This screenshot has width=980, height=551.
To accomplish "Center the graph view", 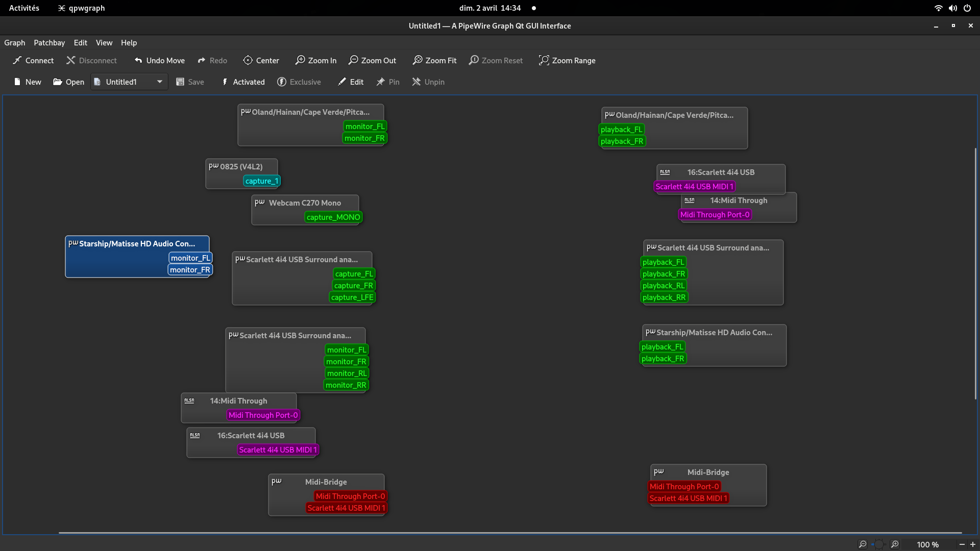I will pyautogui.click(x=261, y=60).
